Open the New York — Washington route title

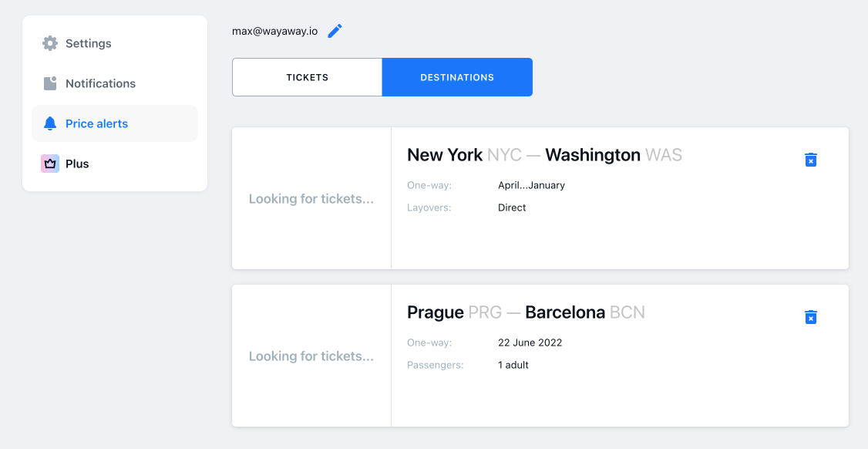545,154
